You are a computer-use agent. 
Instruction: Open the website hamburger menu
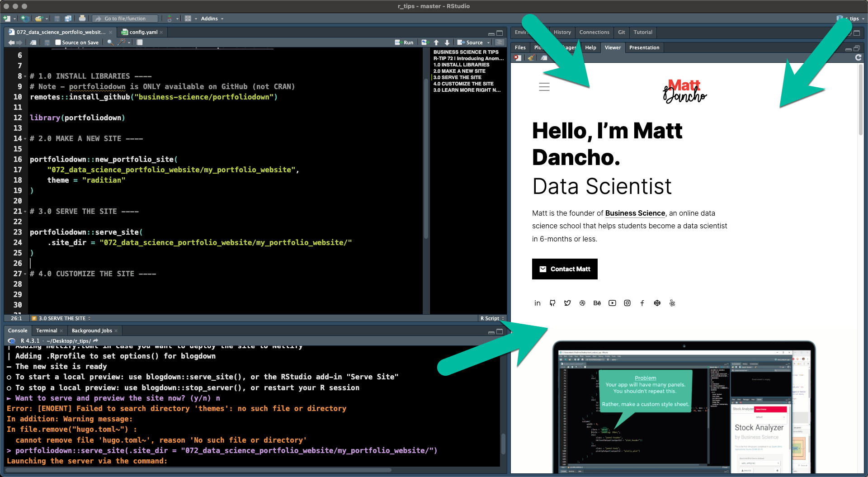(544, 87)
